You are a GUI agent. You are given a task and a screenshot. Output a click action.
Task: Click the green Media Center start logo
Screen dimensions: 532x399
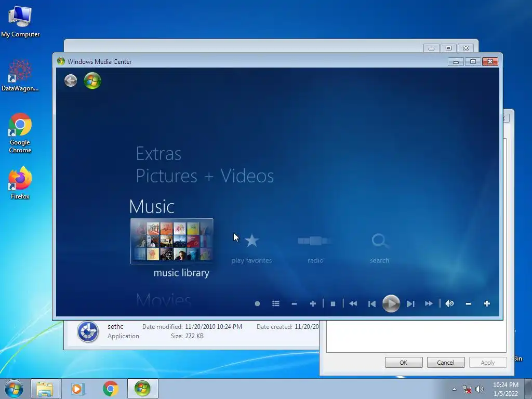point(92,81)
